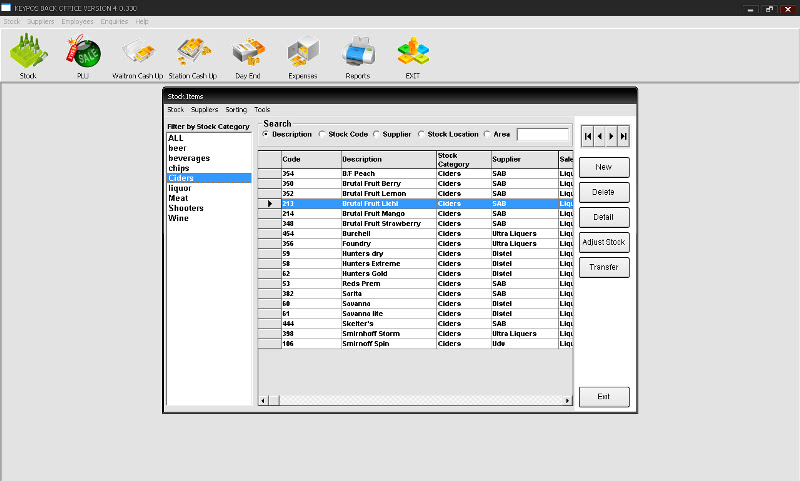This screenshot has height=481, width=800.
Task: Open Waitron Cash Up icon
Action: (138, 56)
